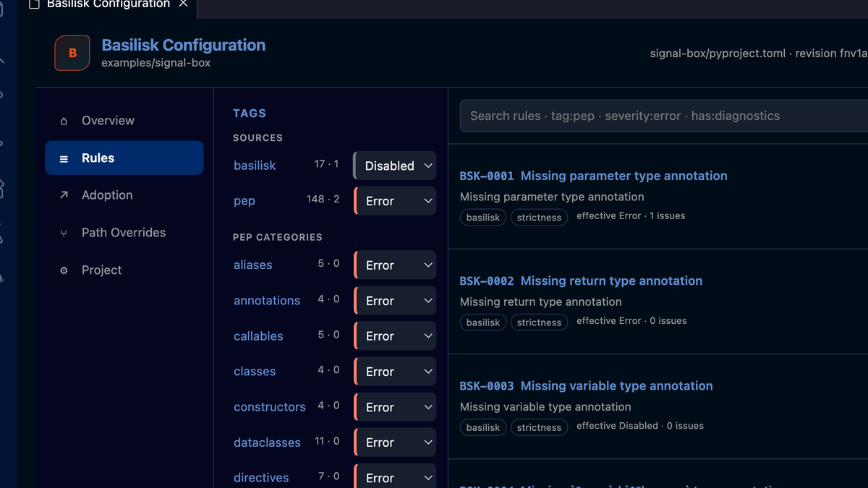This screenshot has height=488, width=868.
Task: Open the Overview section
Action: click(124, 121)
